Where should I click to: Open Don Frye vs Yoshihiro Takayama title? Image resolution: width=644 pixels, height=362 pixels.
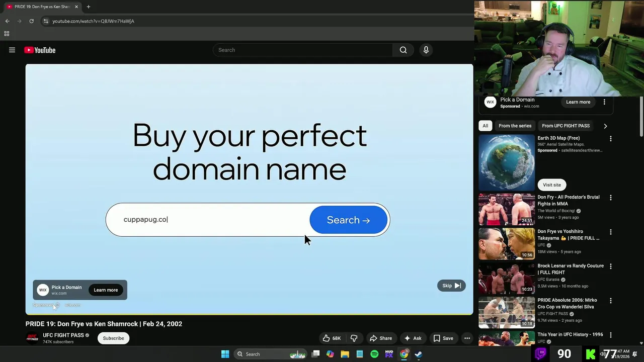pyautogui.click(x=569, y=235)
